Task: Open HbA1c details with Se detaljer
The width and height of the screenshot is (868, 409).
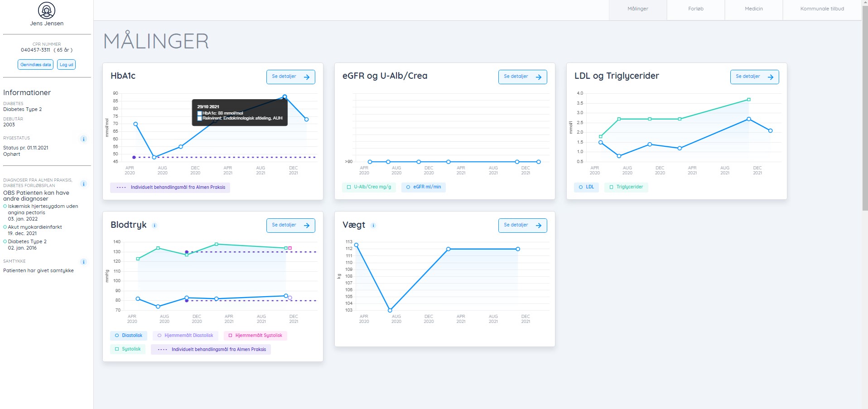Action: point(290,77)
